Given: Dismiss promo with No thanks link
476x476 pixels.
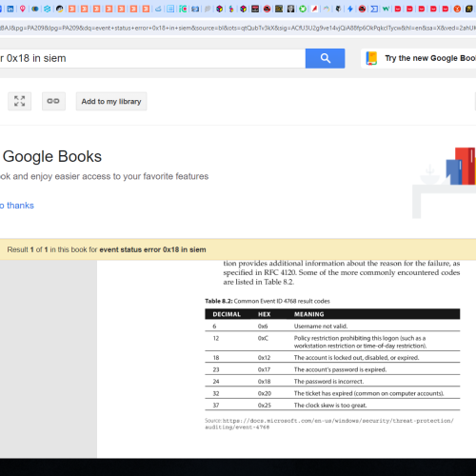Looking at the screenshot, I should point(17,206).
